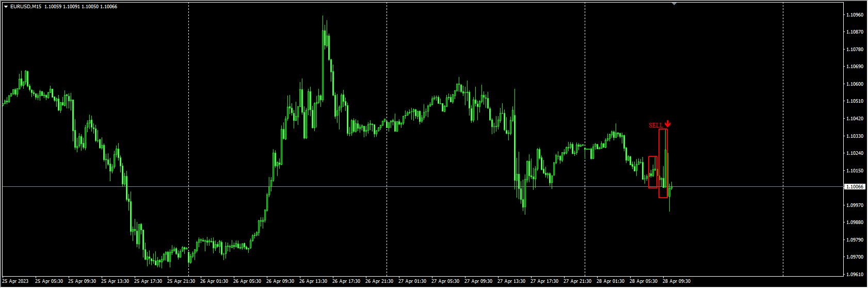Click the 1.10960 price scale label
This screenshot has width=868, height=288.
click(x=855, y=15)
